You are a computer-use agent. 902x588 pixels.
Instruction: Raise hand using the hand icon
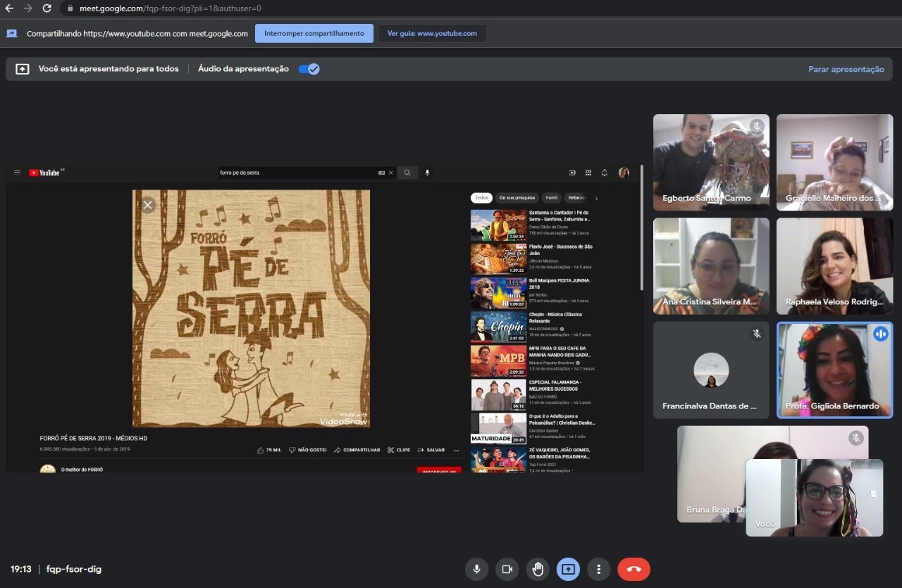538,569
